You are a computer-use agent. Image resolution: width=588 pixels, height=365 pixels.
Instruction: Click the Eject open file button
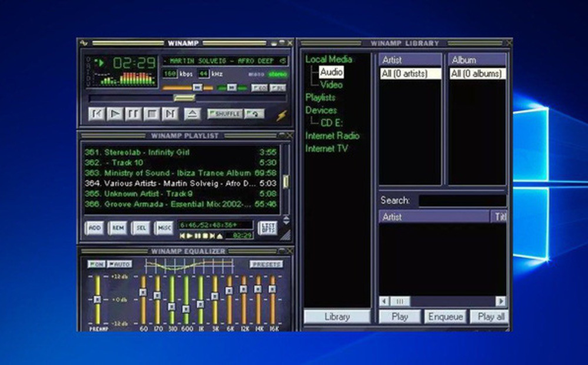(192, 114)
